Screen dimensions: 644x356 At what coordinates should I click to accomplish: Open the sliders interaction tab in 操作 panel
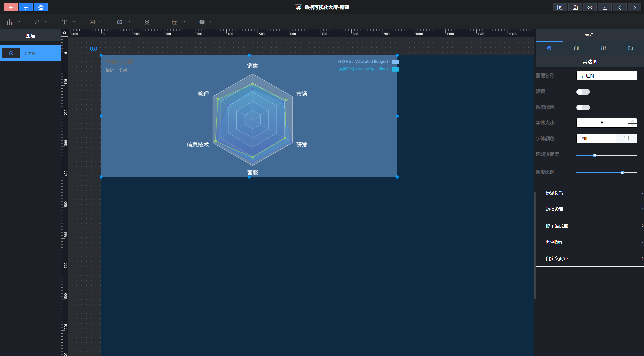click(x=603, y=48)
